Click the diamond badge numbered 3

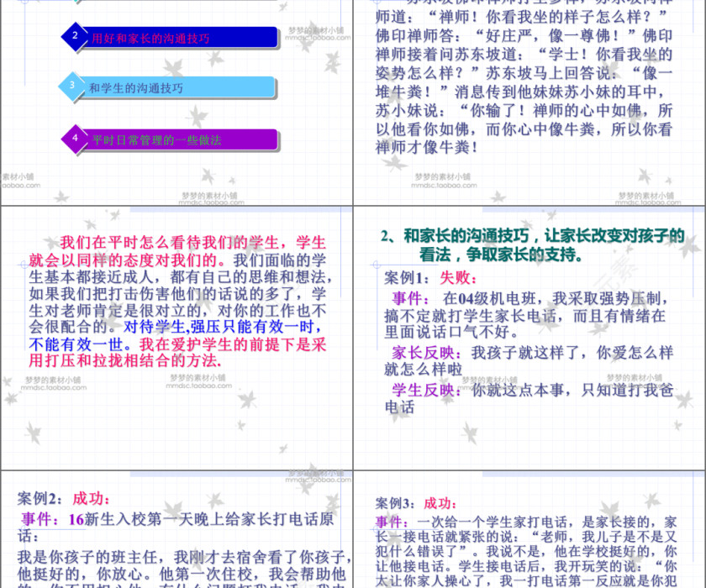[73, 88]
